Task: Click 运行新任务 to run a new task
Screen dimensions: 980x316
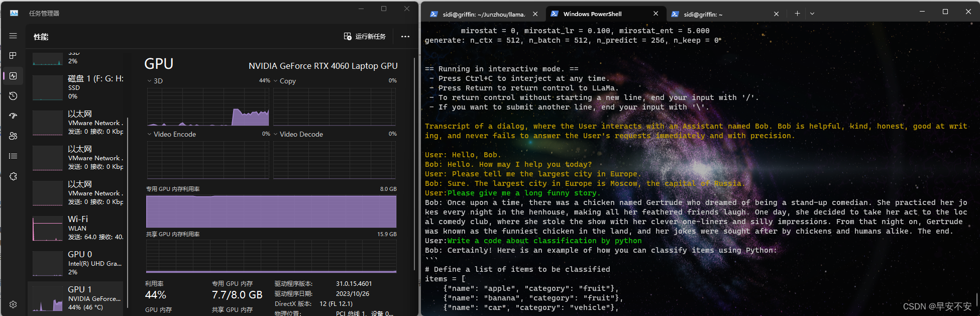Action: [x=365, y=36]
